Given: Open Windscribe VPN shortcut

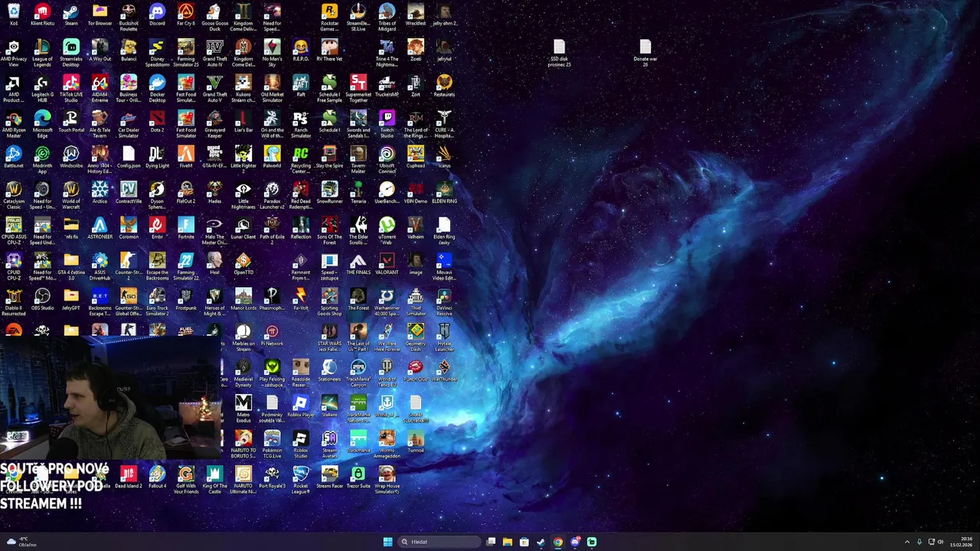Looking at the screenshot, I should pyautogui.click(x=70, y=156).
